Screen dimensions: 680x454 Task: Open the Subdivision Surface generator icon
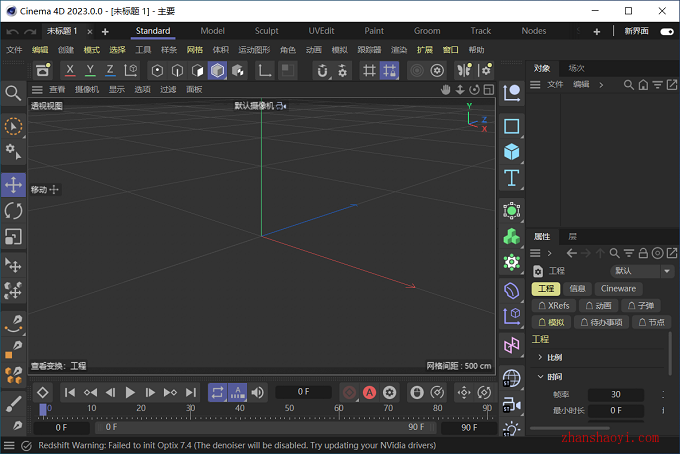click(x=512, y=211)
